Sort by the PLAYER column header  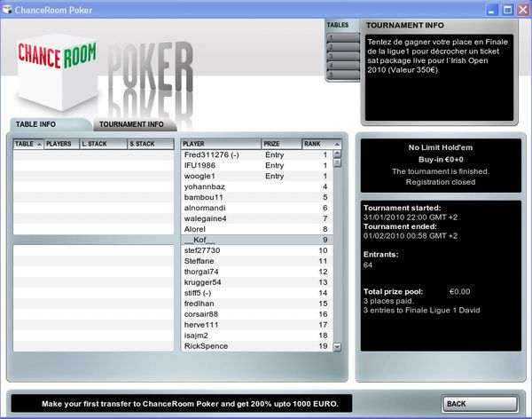tap(221, 144)
